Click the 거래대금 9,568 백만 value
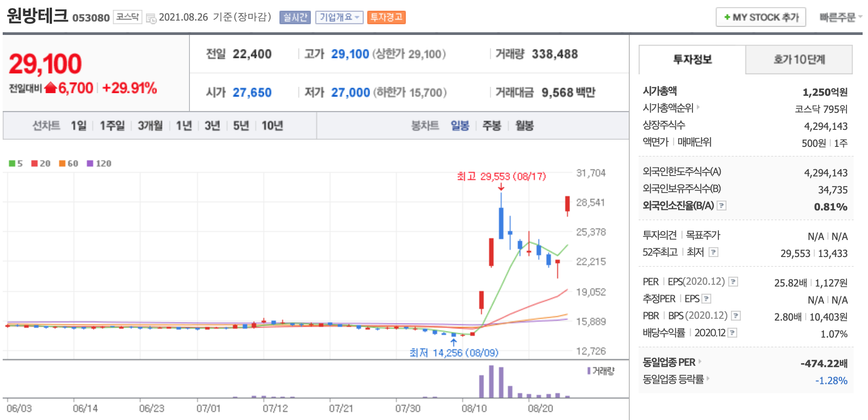This screenshot has height=420, width=868. click(568, 93)
